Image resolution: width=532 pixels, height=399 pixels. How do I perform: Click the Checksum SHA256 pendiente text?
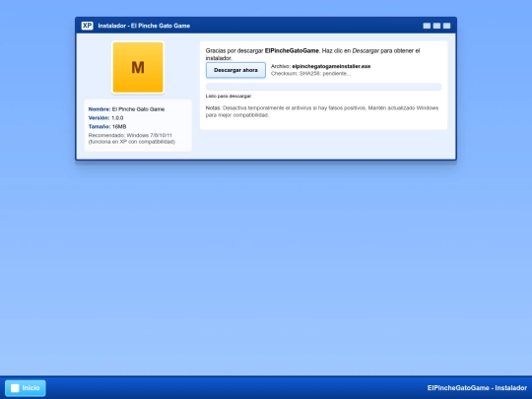(x=310, y=74)
